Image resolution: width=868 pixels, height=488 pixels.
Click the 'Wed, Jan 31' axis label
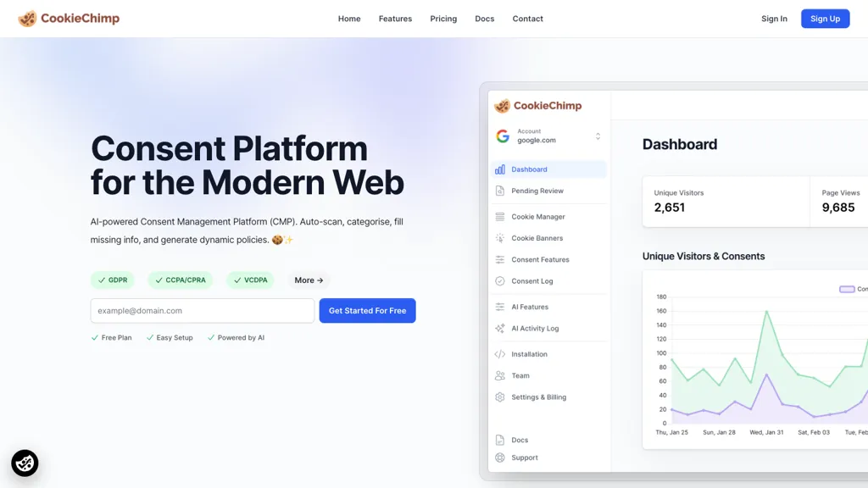tap(766, 432)
